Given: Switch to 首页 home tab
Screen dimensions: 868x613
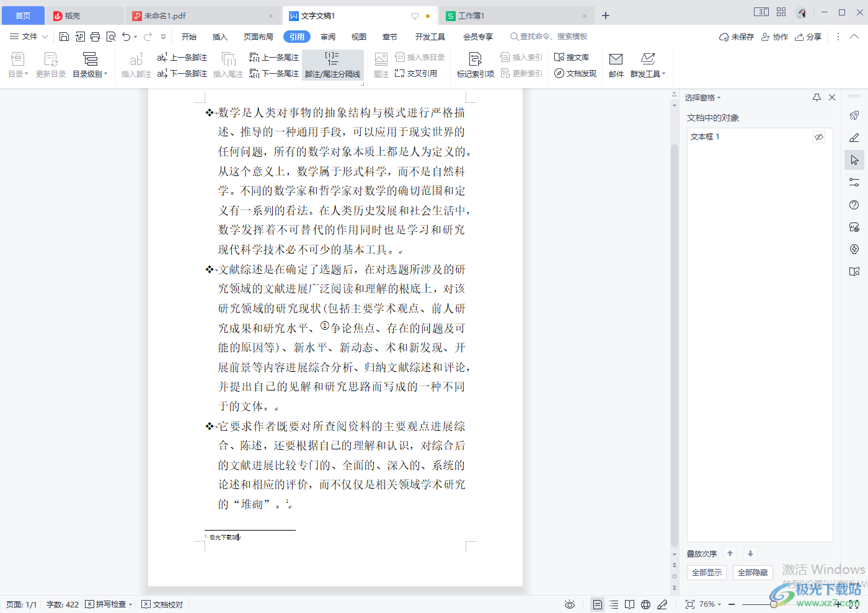Looking at the screenshot, I should click(x=23, y=15).
